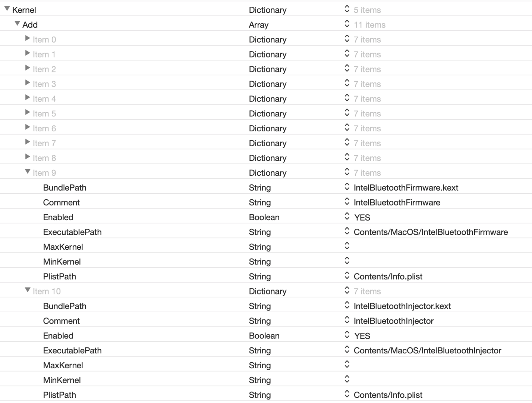532x403 pixels.
Task: Open type stepper for Kernel row
Action: click(347, 9)
